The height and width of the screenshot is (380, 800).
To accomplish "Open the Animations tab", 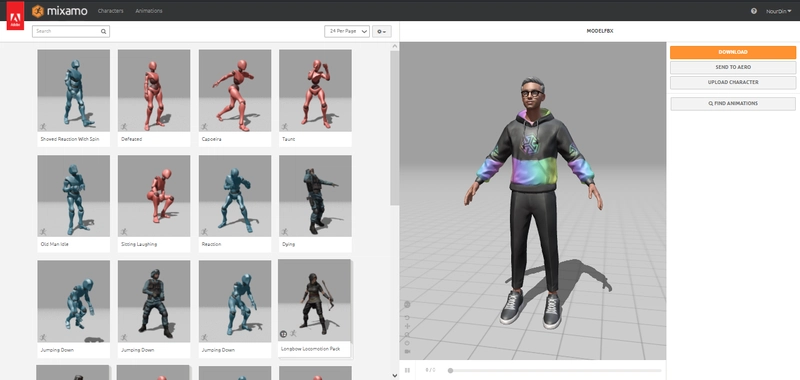I will pyautogui.click(x=149, y=11).
